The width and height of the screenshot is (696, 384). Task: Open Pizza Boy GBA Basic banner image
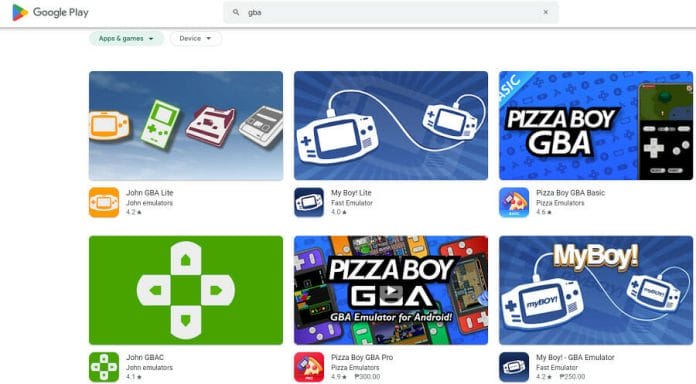(596, 126)
